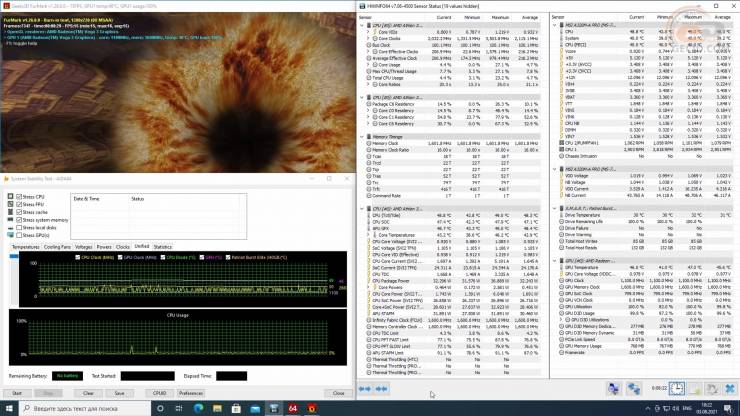Open HWiNFO remote network monitoring icon
Viewport: 740px width, 416px height.
click(613, 389)
